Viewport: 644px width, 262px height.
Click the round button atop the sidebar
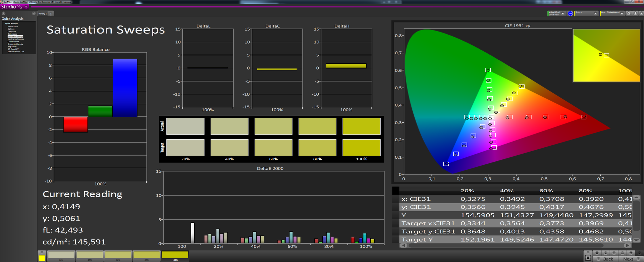click(x=3, y=13)
